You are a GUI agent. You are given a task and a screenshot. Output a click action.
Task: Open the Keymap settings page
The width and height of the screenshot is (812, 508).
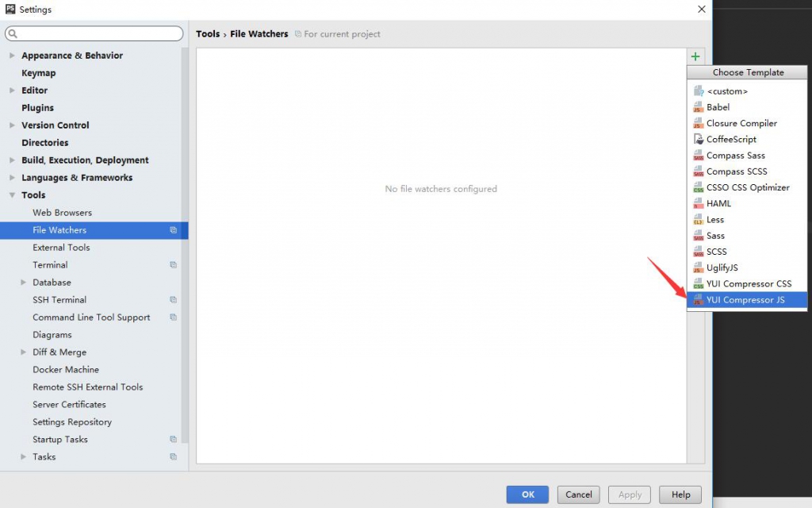tap(38, 73)
